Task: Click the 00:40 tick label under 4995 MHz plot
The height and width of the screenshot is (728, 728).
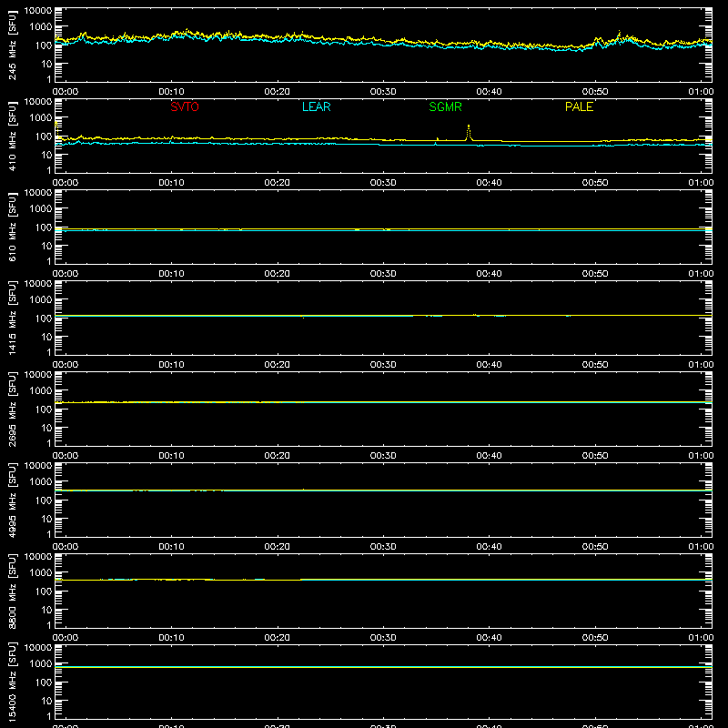Action: [489, 547]
